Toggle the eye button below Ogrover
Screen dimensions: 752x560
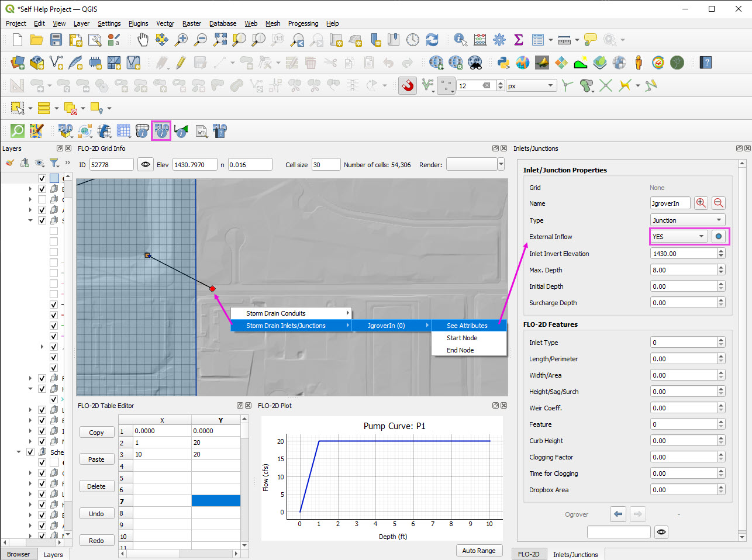[x=661, y=532]
